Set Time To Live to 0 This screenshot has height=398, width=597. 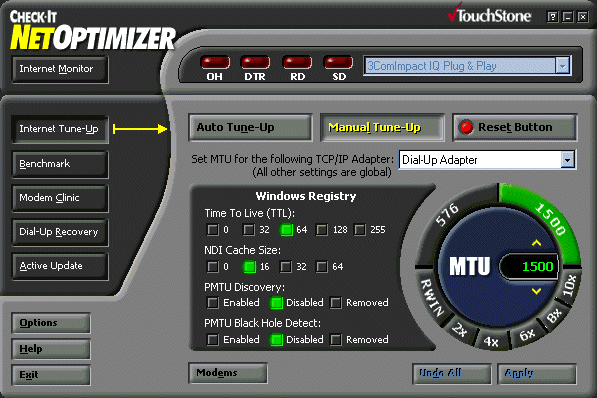212,230
